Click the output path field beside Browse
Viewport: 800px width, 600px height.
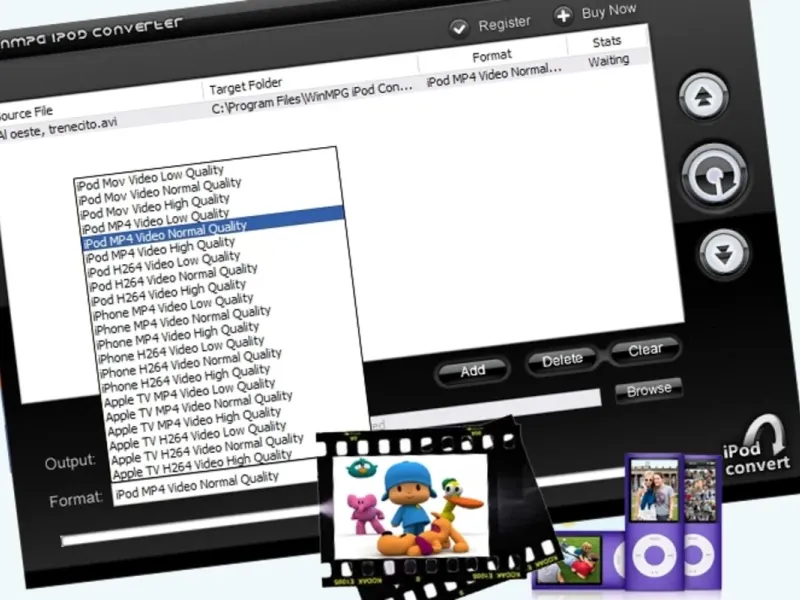point(486,409)
